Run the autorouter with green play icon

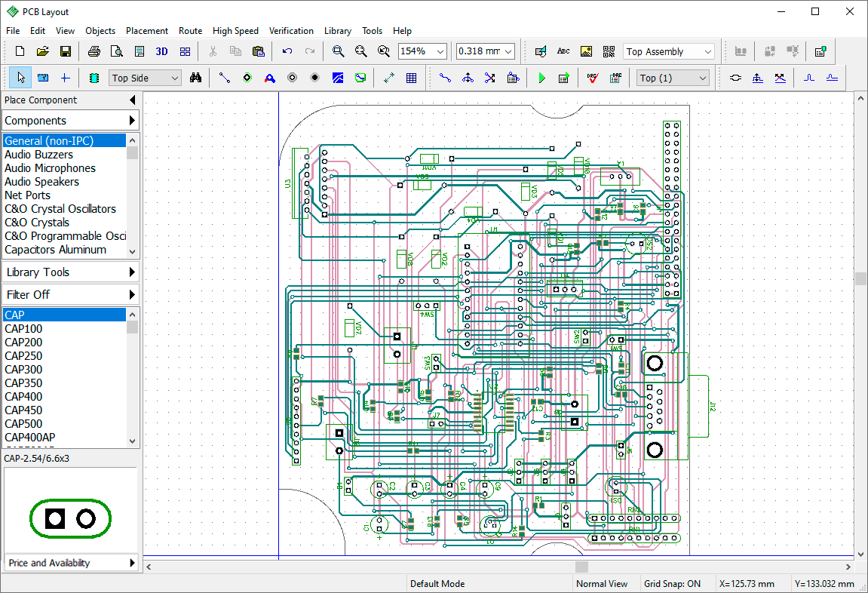click(x=542, y=78)
